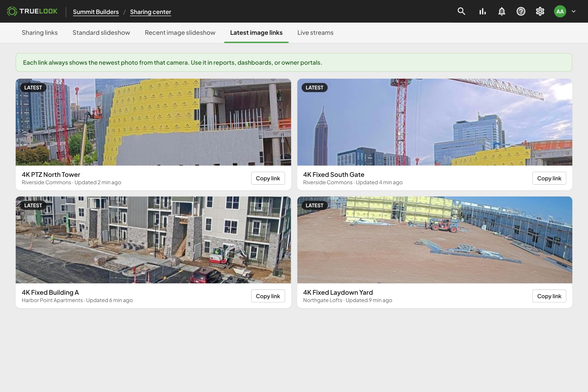Image resolution: width=588 pixels, height=392 pixels.
Task: Click the '4K Fixed South Gate' title
Action: 333,174
